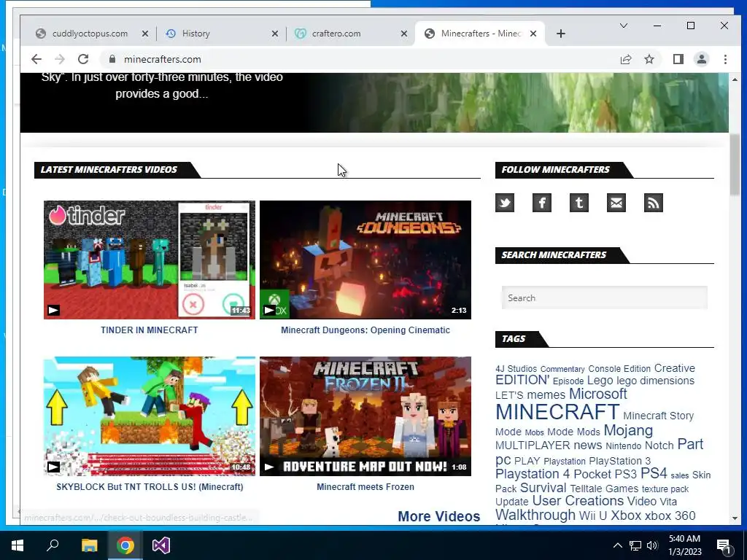The image size is (747, 560).
Task: Click the Nintendo tag
Action: [623, 446]
